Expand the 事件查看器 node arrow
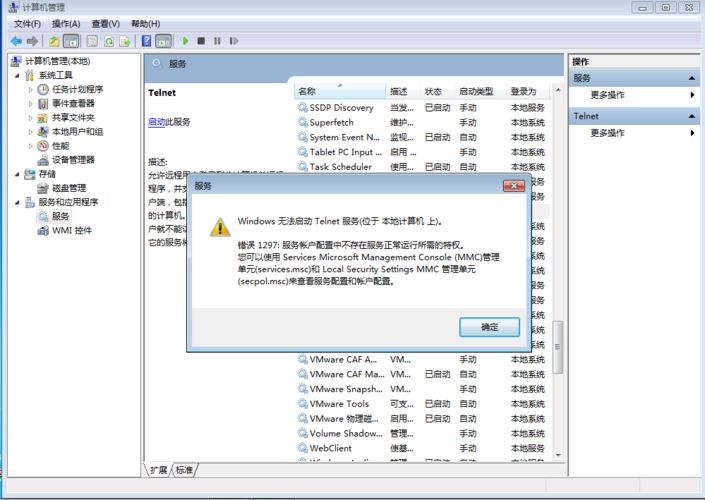705x500 pixels. (31, 103)
